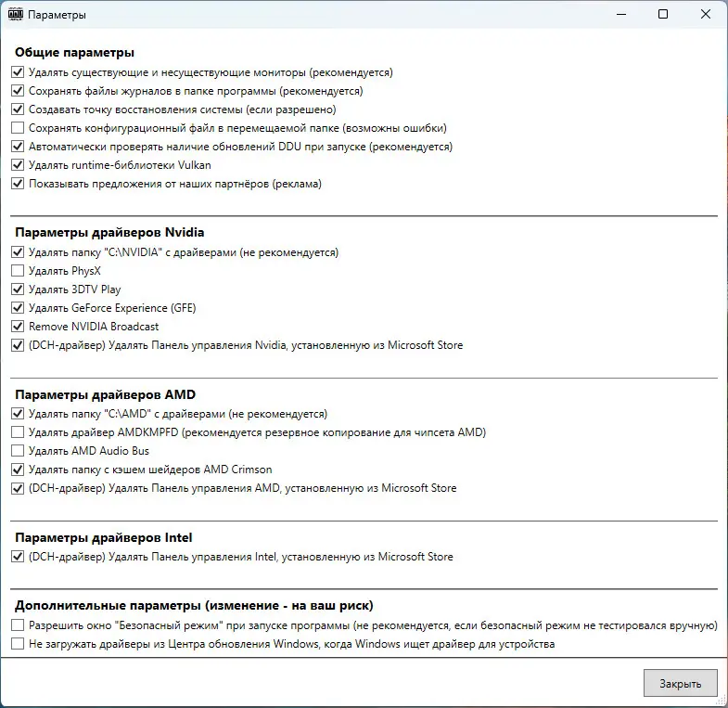Uncheck automatic DDU update check at startup
This screenshot has width=728, height=708.
point(18,147)
